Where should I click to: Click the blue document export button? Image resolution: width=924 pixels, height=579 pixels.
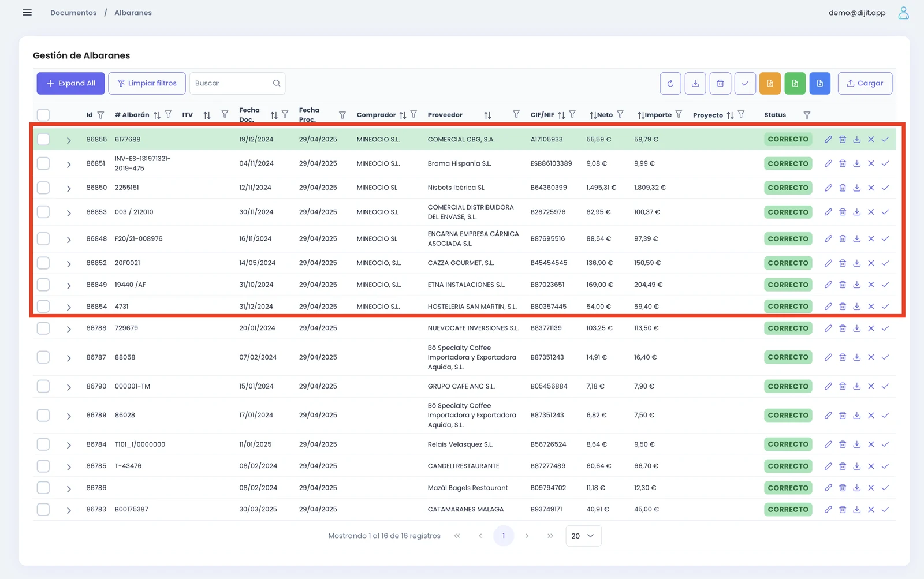pos(819,83)
